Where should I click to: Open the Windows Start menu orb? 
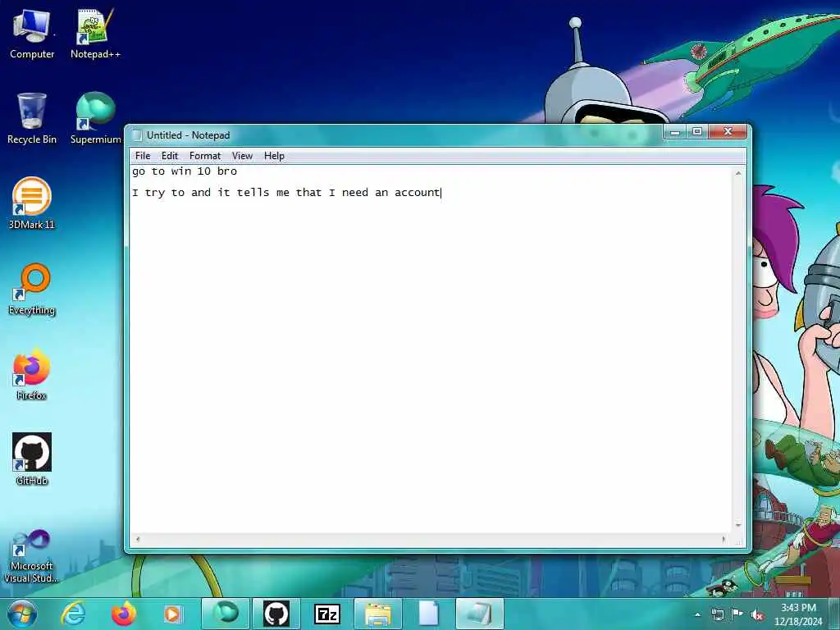pos(22,614)
